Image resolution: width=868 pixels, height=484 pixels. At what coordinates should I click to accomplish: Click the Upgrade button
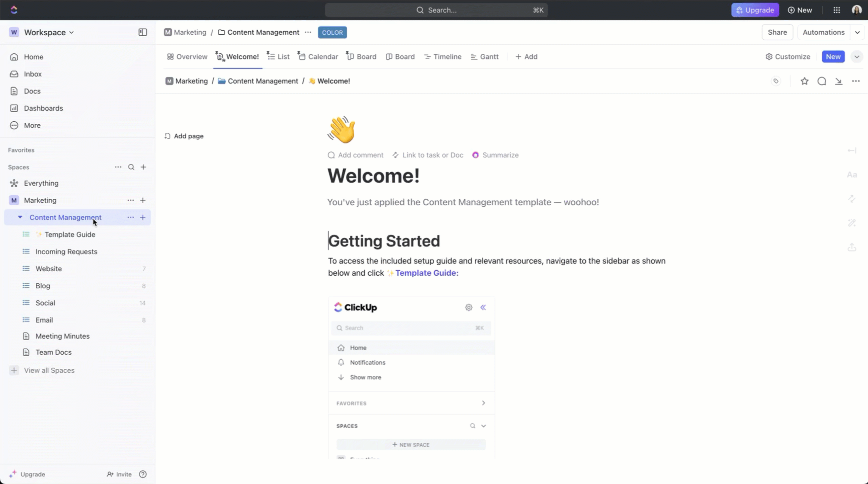click(x=755, y=10)
